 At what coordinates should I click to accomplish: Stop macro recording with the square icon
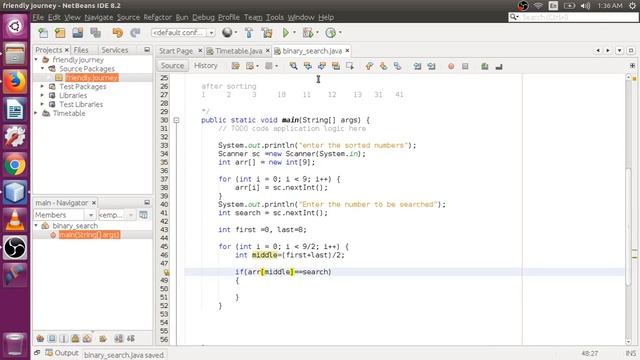pyautogui.click(x=465, y=66)
